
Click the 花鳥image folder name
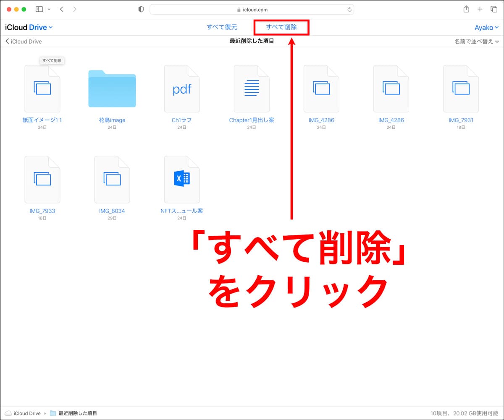[112, 120]
